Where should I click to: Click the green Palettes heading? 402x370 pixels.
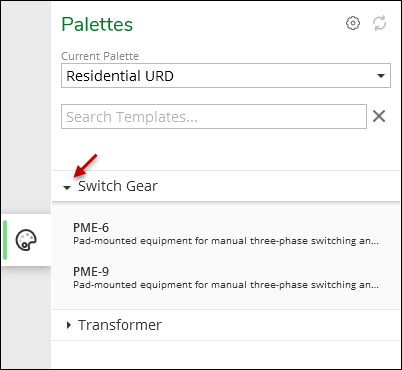tap(97, 24)
